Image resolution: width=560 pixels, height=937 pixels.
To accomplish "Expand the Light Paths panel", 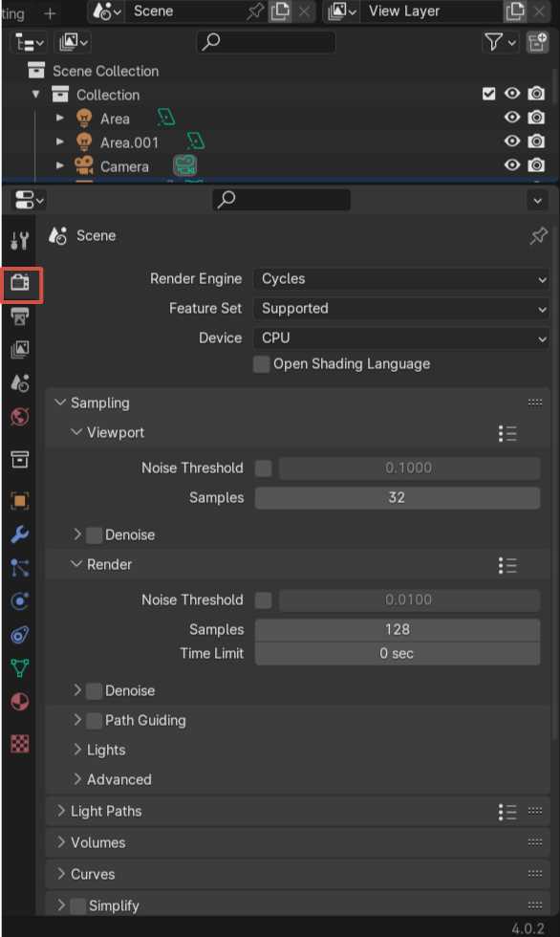I will [x=60, y=811].
